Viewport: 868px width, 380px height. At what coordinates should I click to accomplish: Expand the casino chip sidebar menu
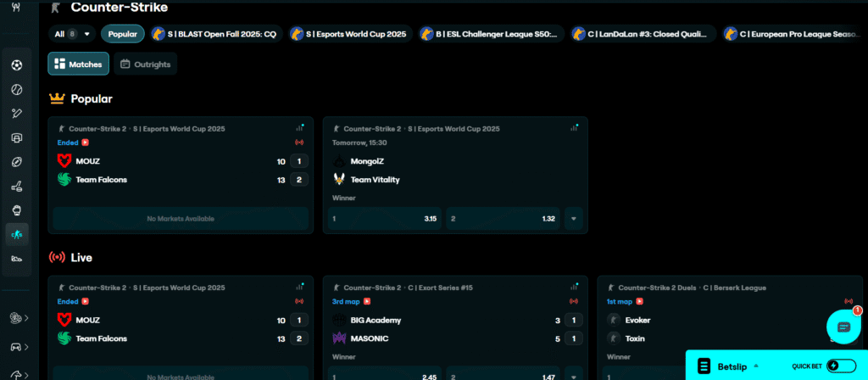click(x=19, y=318)
